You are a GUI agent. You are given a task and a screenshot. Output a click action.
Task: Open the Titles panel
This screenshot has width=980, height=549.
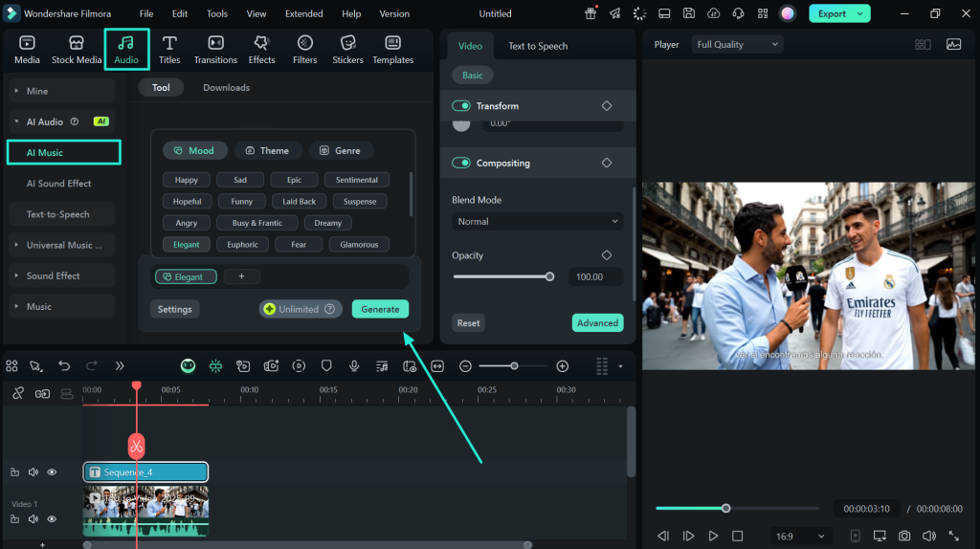169,50
